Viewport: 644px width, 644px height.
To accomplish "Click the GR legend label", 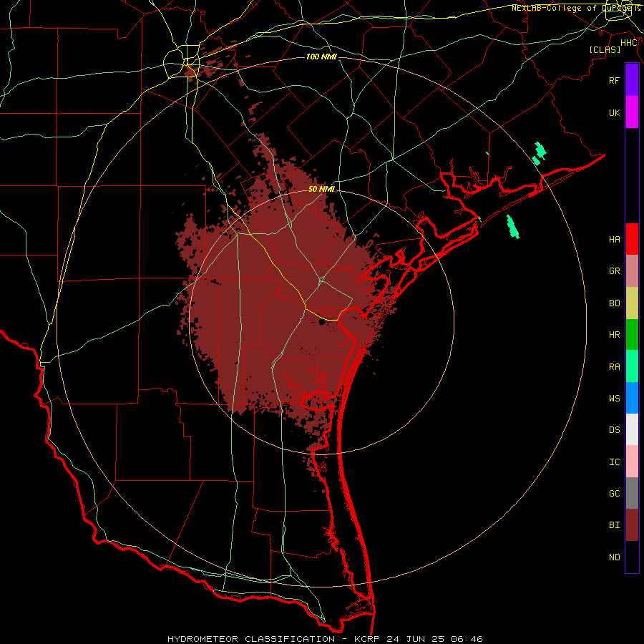I will pos(615,271).
